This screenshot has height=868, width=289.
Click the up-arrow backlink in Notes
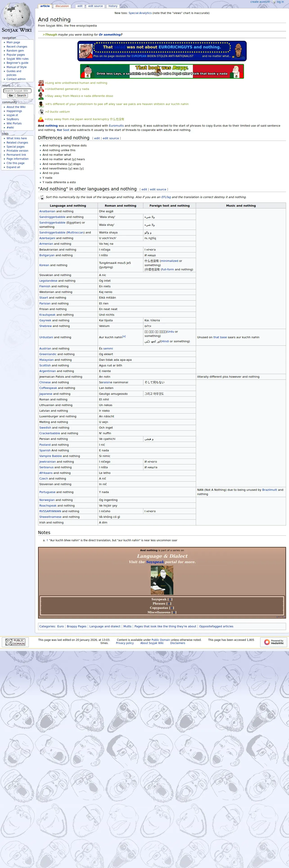(47, 541)
